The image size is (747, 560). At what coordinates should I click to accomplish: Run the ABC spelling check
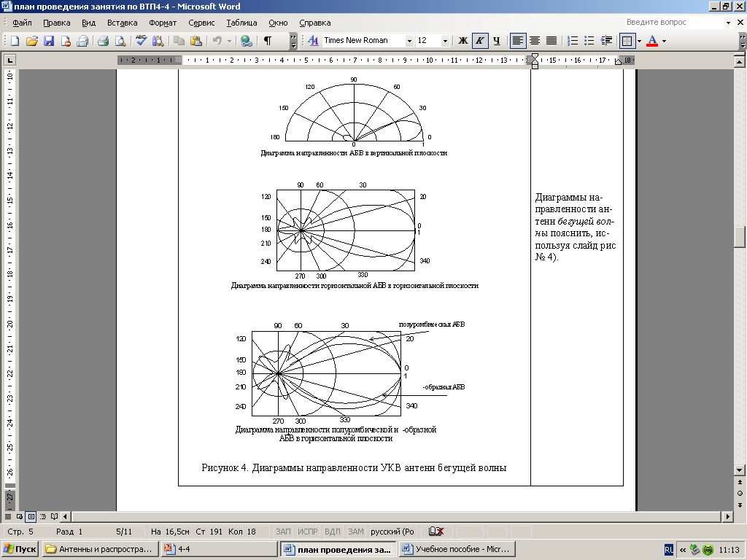141,41
